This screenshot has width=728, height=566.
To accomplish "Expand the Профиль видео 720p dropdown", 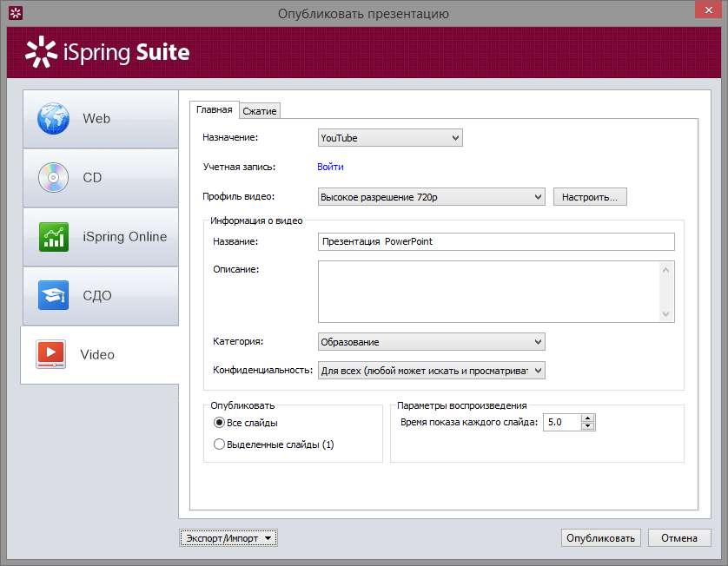I will [x=431, y=197].
